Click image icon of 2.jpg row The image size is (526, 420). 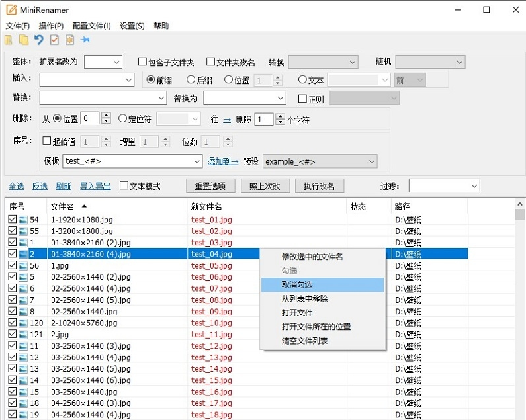pos(23,335)
